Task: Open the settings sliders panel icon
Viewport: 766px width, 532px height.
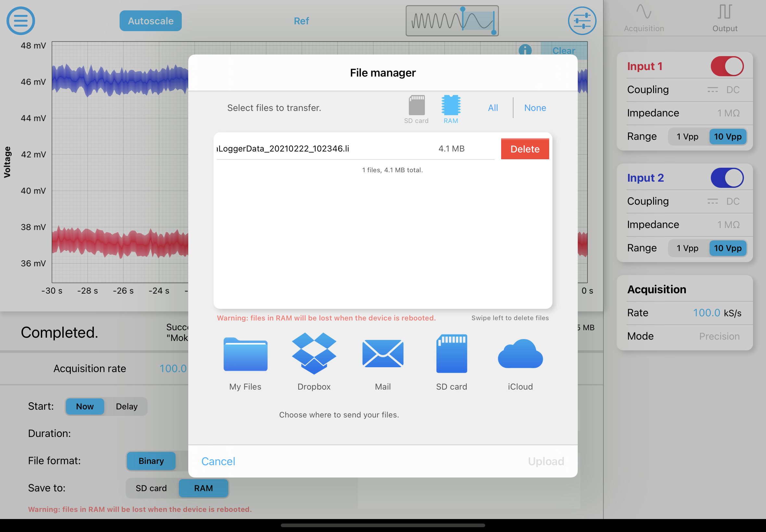Action: (x=582, y=21)
